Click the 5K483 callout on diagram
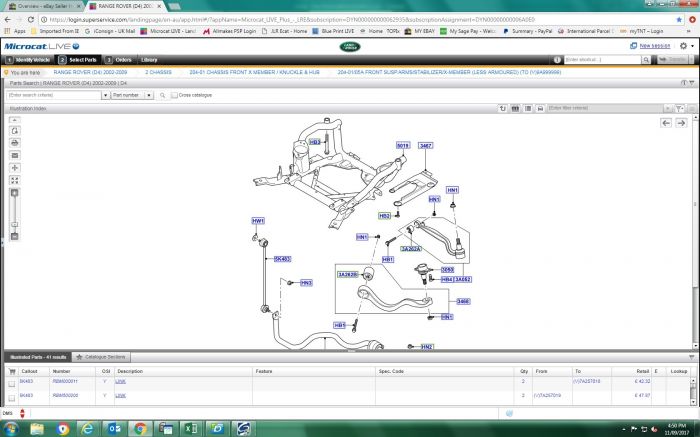 (283, 259)
